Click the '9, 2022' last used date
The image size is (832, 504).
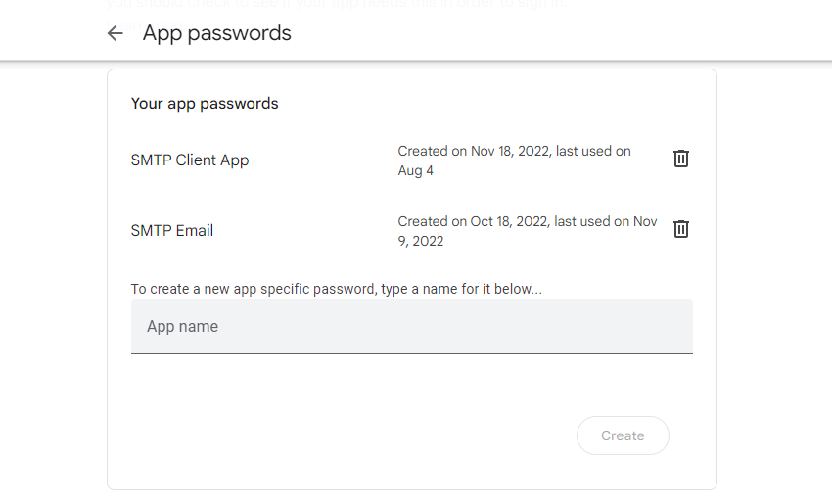pyautogui.click(x=421, y=241)
